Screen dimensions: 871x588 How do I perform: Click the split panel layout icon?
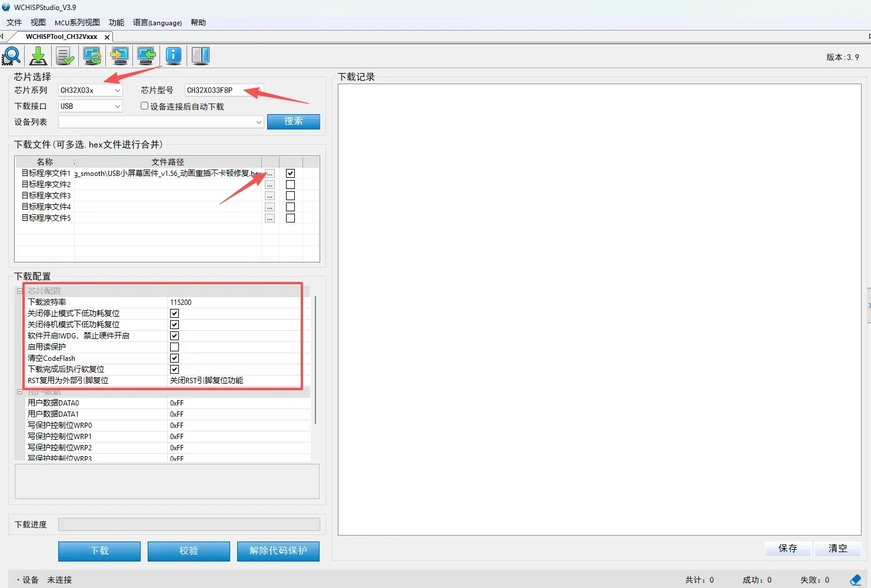pyautogui.click(x=201, y=56)
